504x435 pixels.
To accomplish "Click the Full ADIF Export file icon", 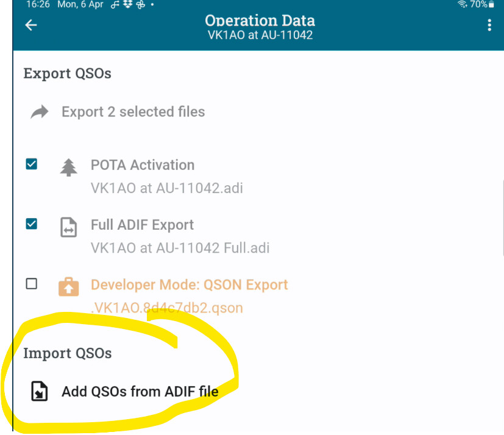I will pos(69,227).
